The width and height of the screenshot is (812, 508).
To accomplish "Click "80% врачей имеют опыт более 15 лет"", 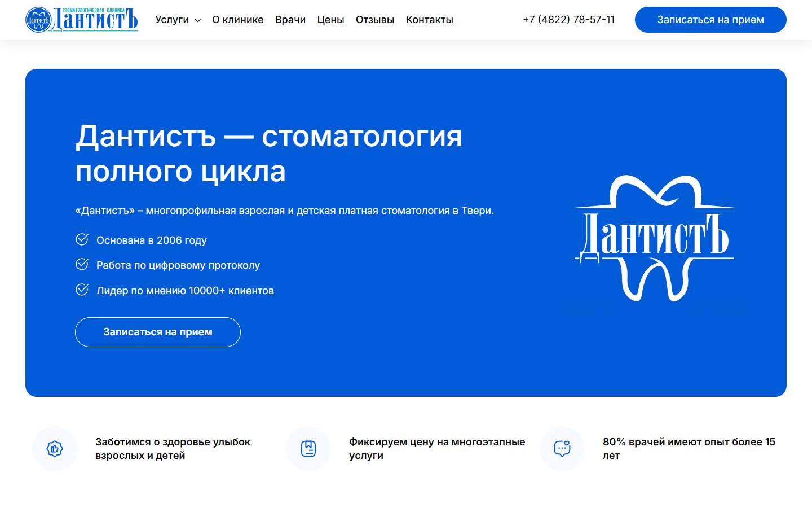I will pyautogui.click(x=689, y=449).
